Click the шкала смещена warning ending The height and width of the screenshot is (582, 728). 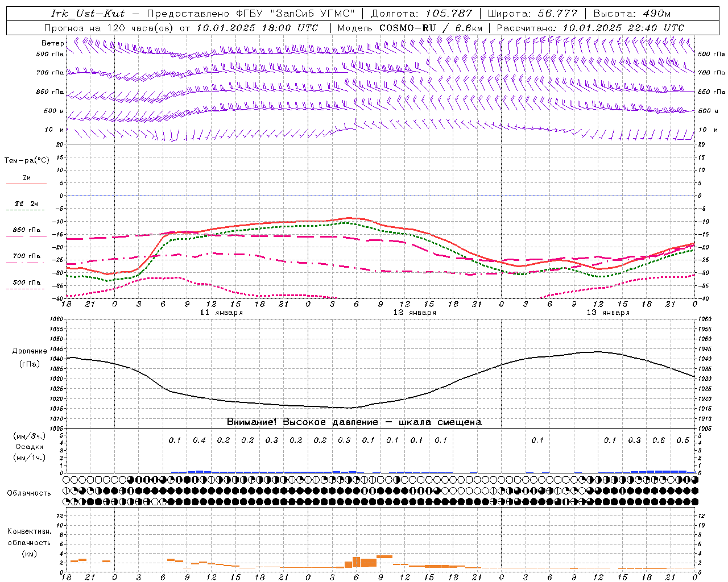(440, 422)
